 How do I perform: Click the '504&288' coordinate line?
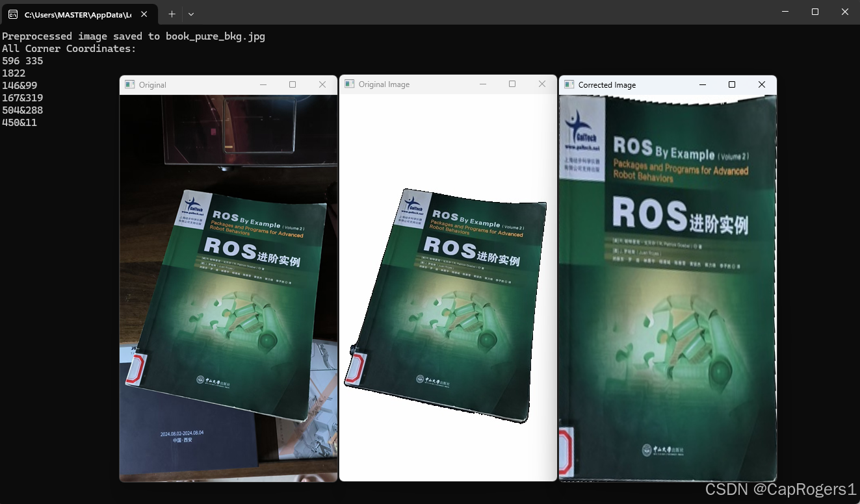coord(22,110)
